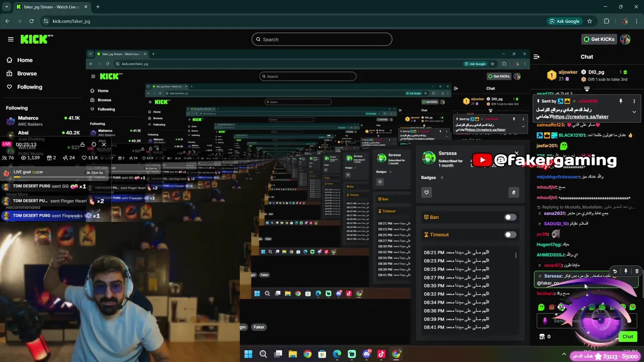Click username DI0_pg on the leaderboard
The width and height of the screenshot is (644, 362).
[x=596, y=72]
